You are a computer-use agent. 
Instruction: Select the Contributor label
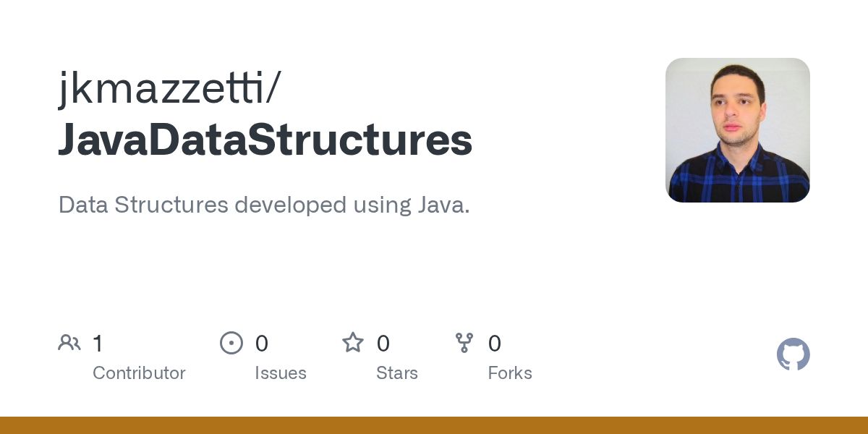(x=139, y=373)
